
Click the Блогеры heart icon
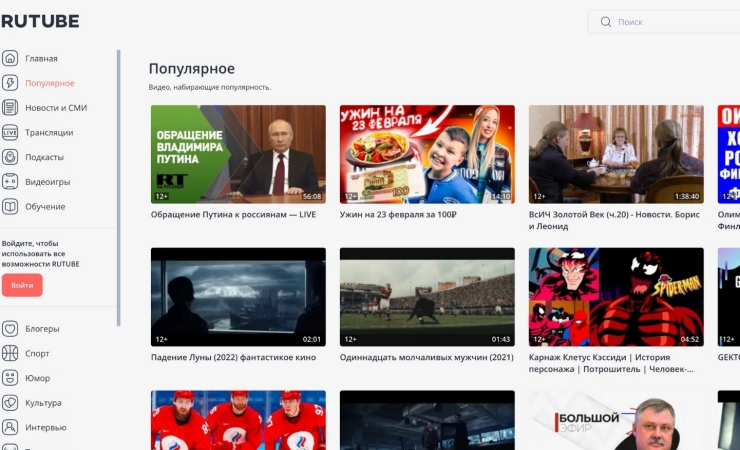coord(10,328)
